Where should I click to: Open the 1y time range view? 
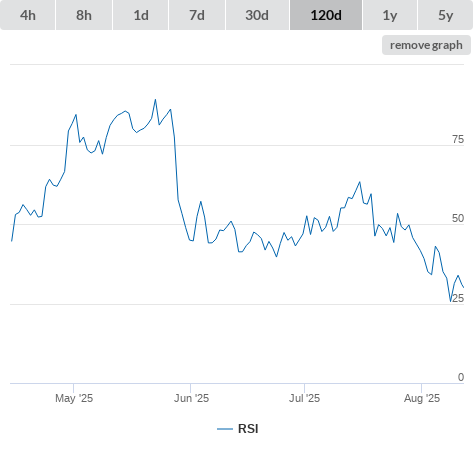[390, 15]
